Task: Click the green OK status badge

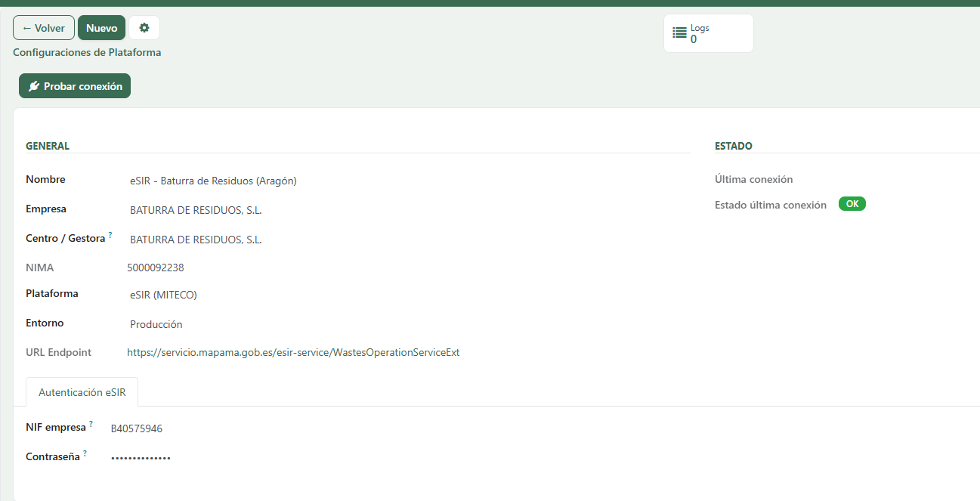Action: tap(852, 204)
